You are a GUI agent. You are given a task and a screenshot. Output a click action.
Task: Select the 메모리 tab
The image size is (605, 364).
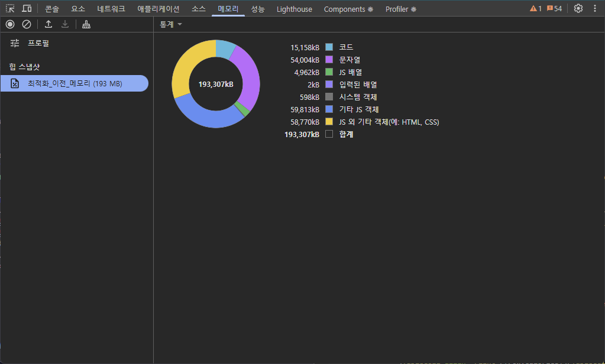pos(228,9)
